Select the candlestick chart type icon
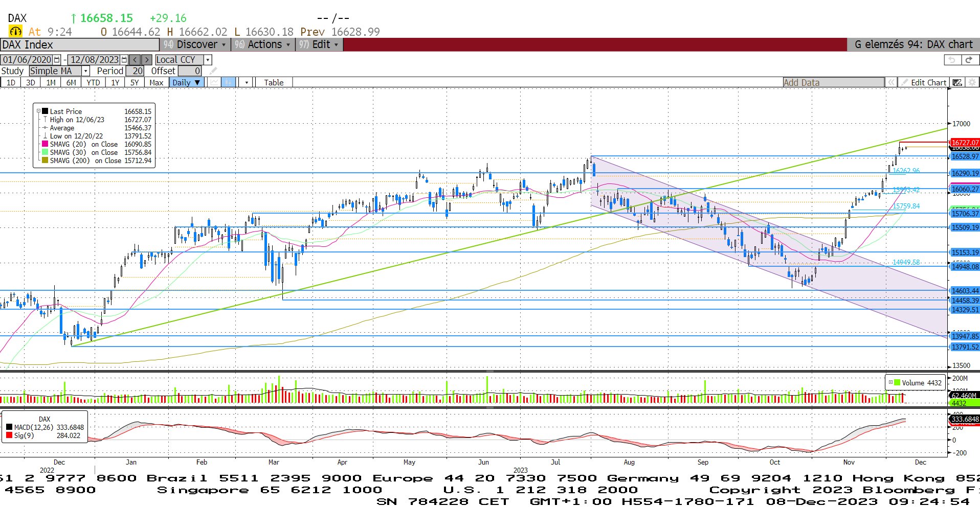 pos(229,82)
